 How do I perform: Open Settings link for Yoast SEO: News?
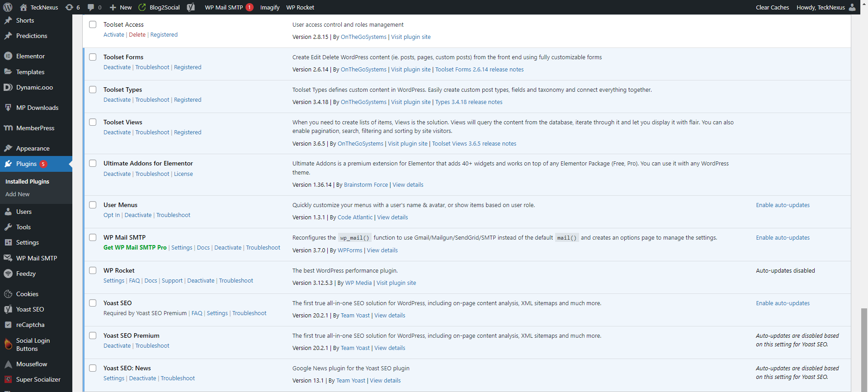[114, 378]
